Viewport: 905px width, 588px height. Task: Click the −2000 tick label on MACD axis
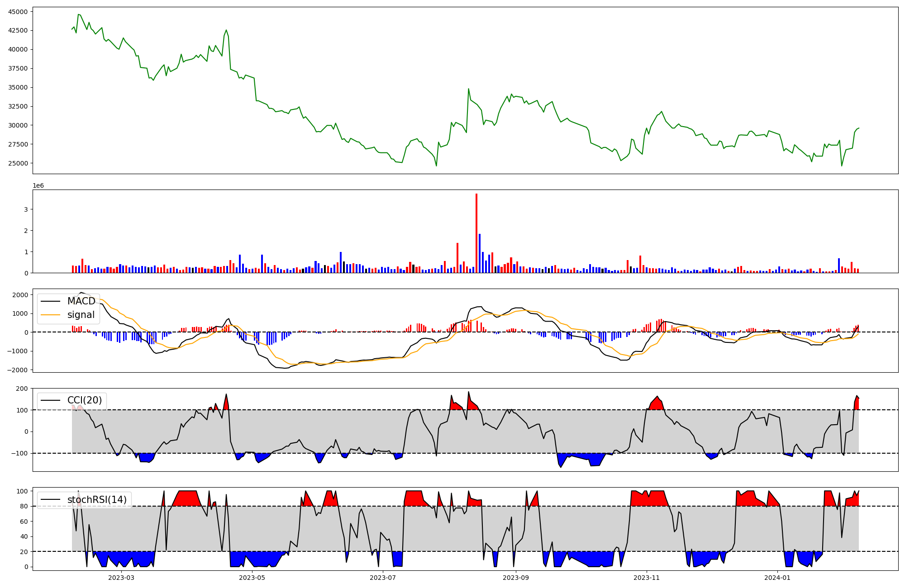(18, 370)
